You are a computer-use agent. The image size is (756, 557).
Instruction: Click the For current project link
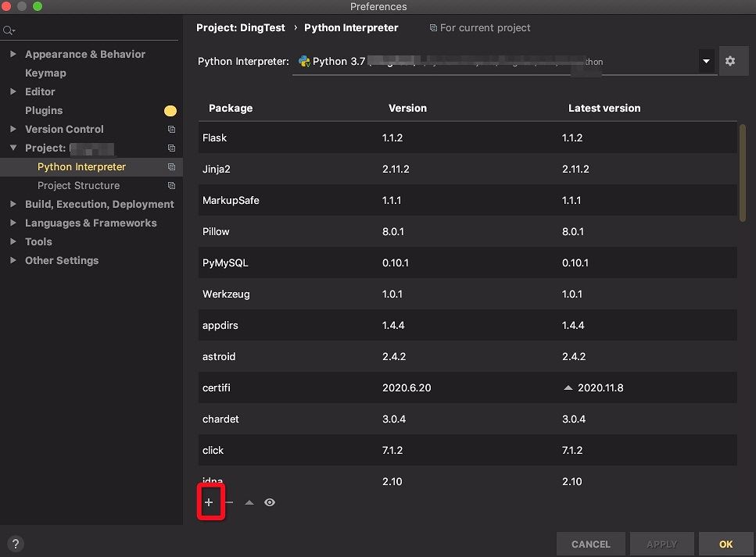point(480,27)
